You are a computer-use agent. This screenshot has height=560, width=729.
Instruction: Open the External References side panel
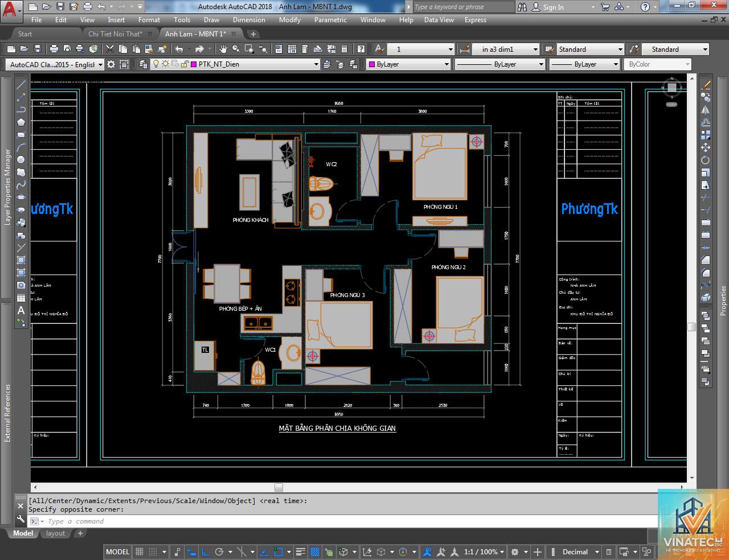8,413
